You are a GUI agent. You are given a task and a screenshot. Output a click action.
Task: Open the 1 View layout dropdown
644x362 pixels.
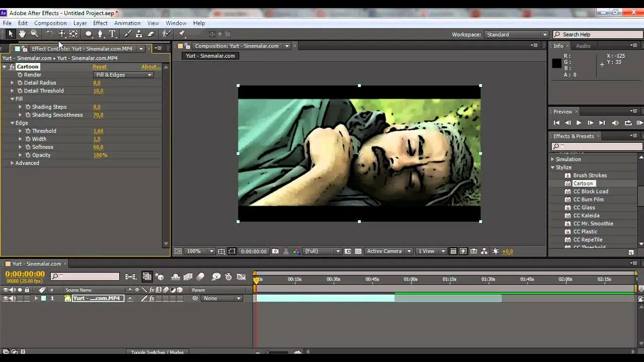[x=431, y=251]
